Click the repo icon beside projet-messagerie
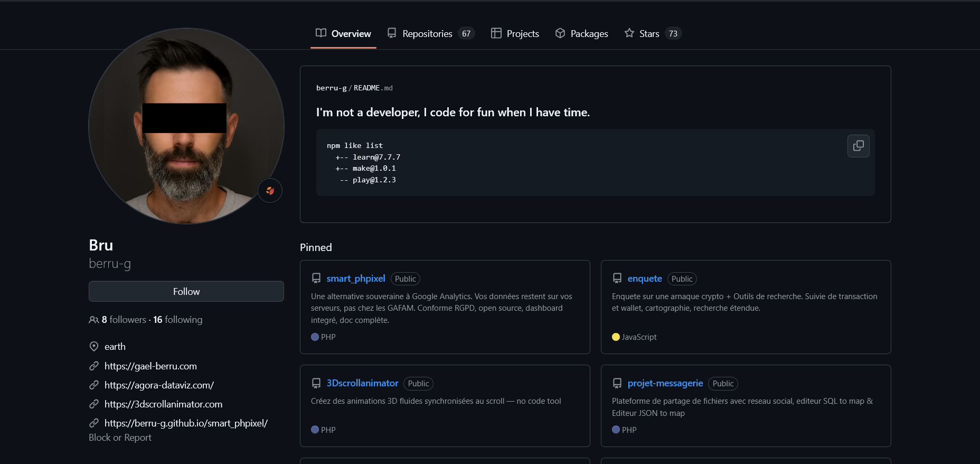The height and width of the screenshot is (464, 980). (617, 383)
